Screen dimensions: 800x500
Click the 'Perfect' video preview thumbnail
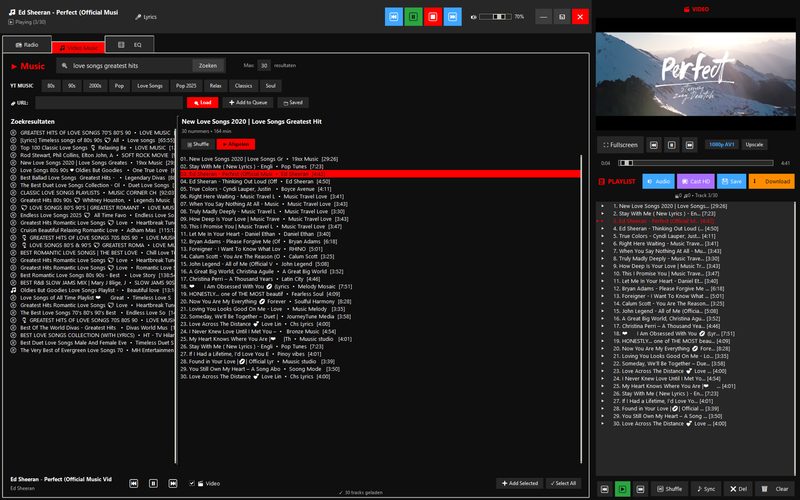(695, 74)
